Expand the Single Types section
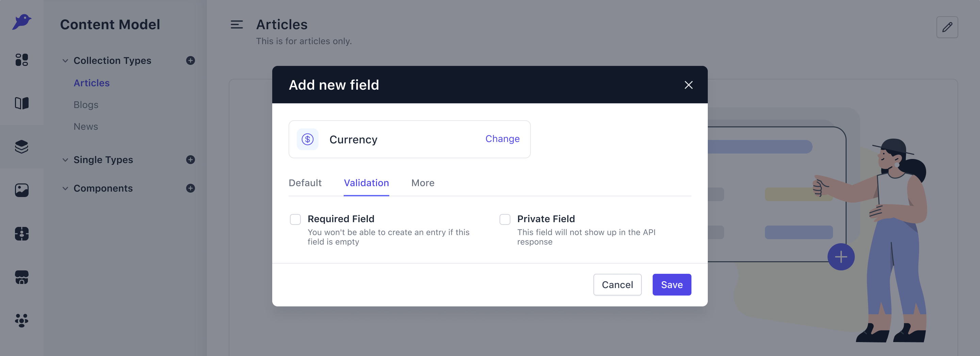This screenshot has height=356, width=980. click(x=65, y=160)
